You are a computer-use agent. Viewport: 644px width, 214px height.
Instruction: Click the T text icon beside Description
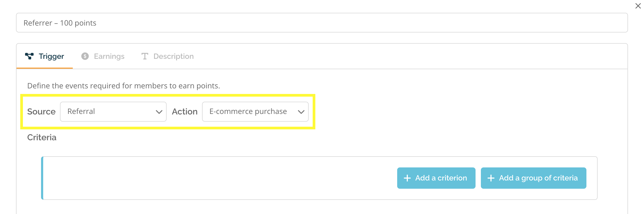click(145, 56)
